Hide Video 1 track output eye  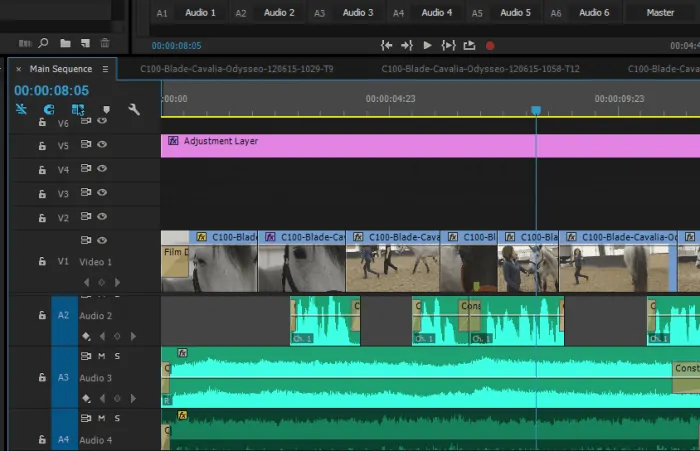point(102,240)
